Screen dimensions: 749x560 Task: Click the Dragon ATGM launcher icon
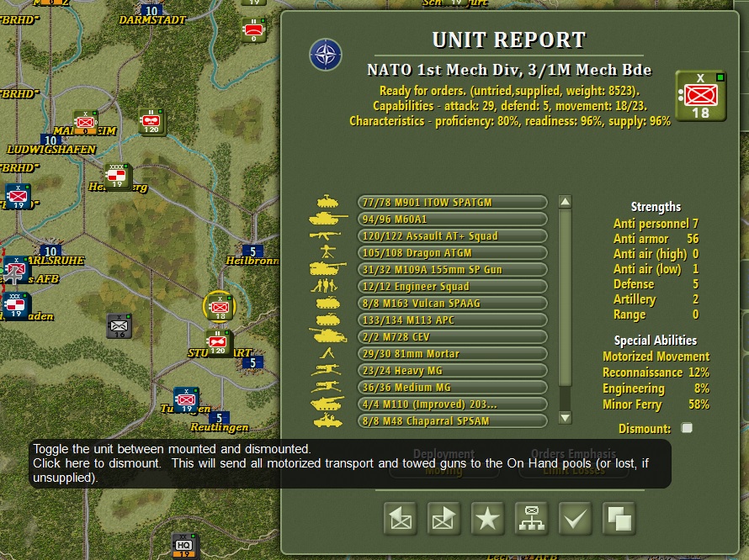327,251
